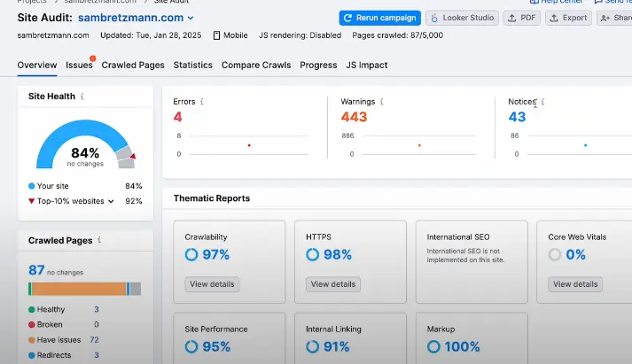The height and width of the screenshot is (364, 632).
Task: Click the Internal Linking ring icon
Action: (x=312, y=346)
